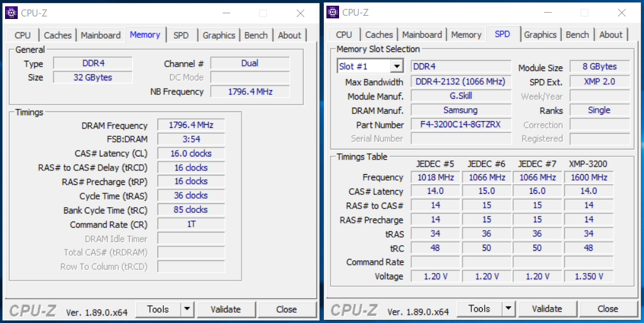Expand Tools dropdown arrow in left window

click(187, 310)
